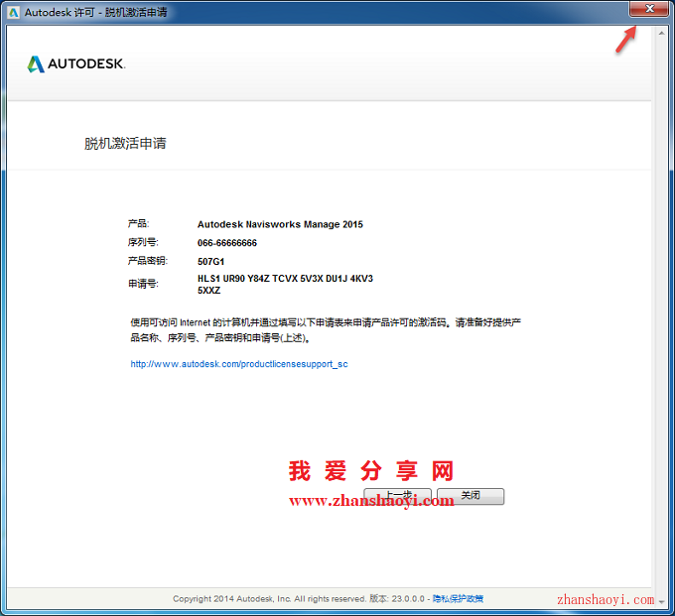Select the request code starting HLS1 UR90
The width and height of the screenshot is (675, 616).
point(285,285)
